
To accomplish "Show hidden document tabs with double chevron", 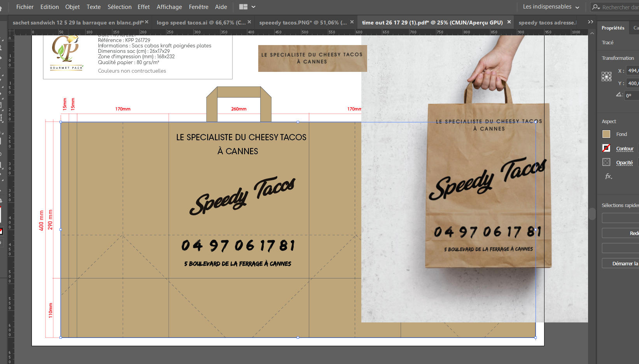I will coord(590,22).
